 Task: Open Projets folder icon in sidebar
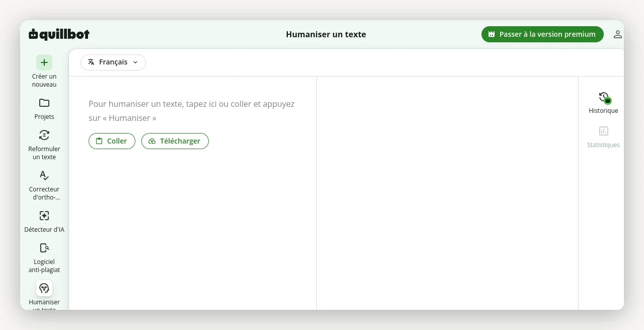coord(44,103)
